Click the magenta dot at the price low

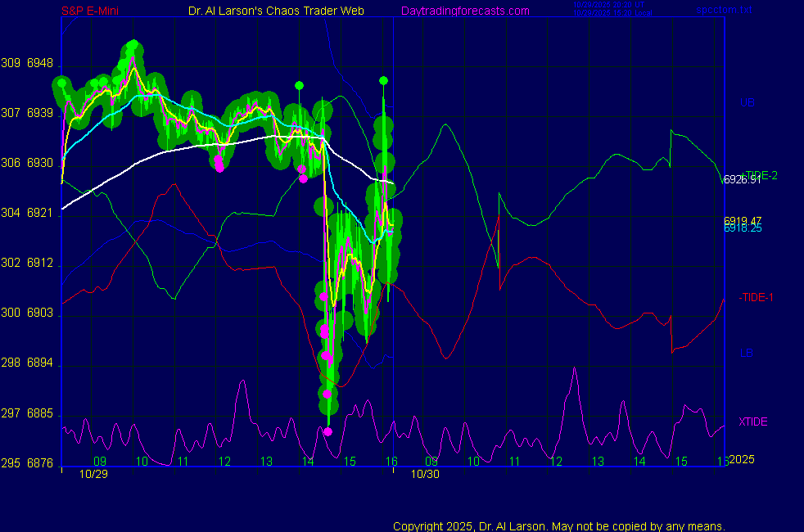click(x=327, y=431)
